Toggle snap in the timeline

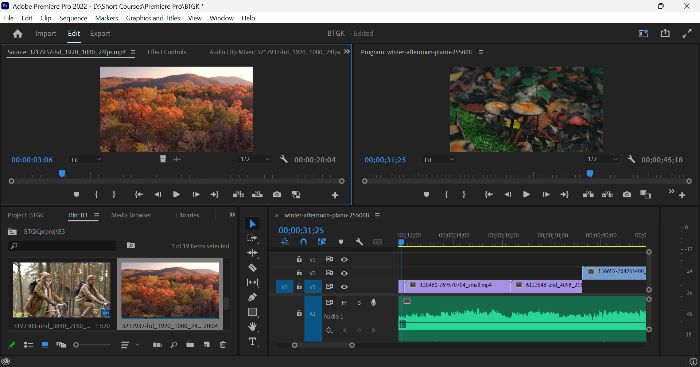coord(304,242)
